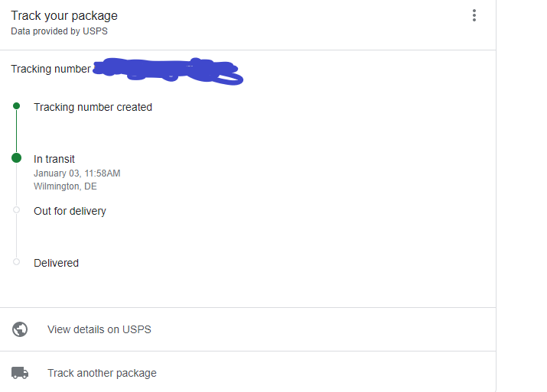Open the three-dot more options menu
This screenshot has height=392, width=547.
pyautogui.click(x=474, y=15)
